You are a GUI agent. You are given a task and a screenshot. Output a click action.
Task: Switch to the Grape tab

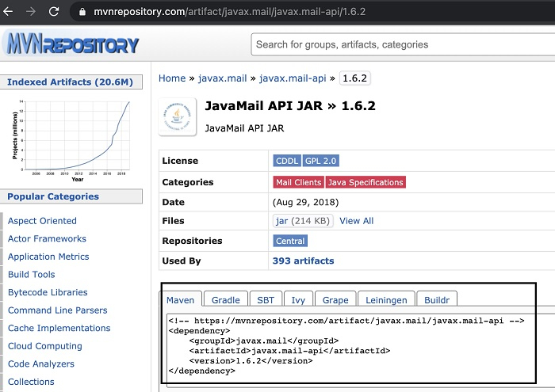tap(335, 300)
